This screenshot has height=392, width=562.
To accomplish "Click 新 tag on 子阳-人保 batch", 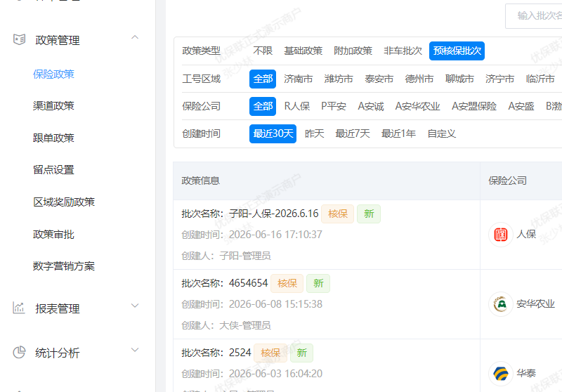I will tap(369, 214).
